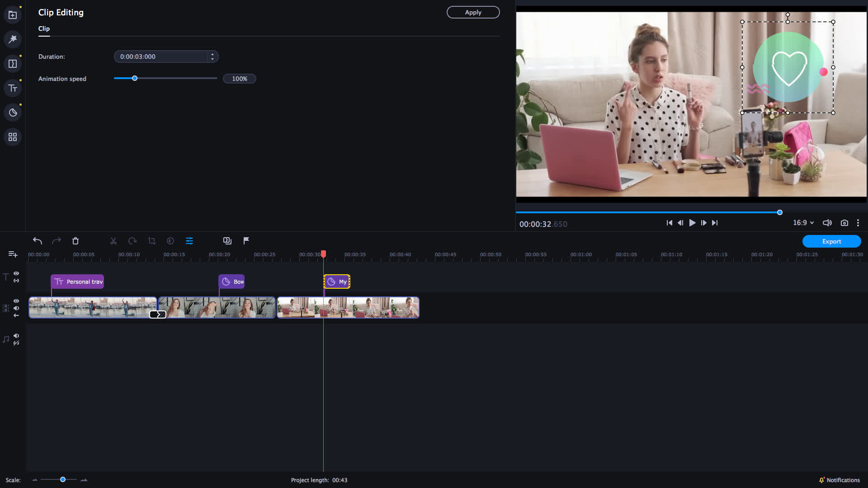Open the Transitions panel
The width and height of the screenshot is (868, 488).
12,63
